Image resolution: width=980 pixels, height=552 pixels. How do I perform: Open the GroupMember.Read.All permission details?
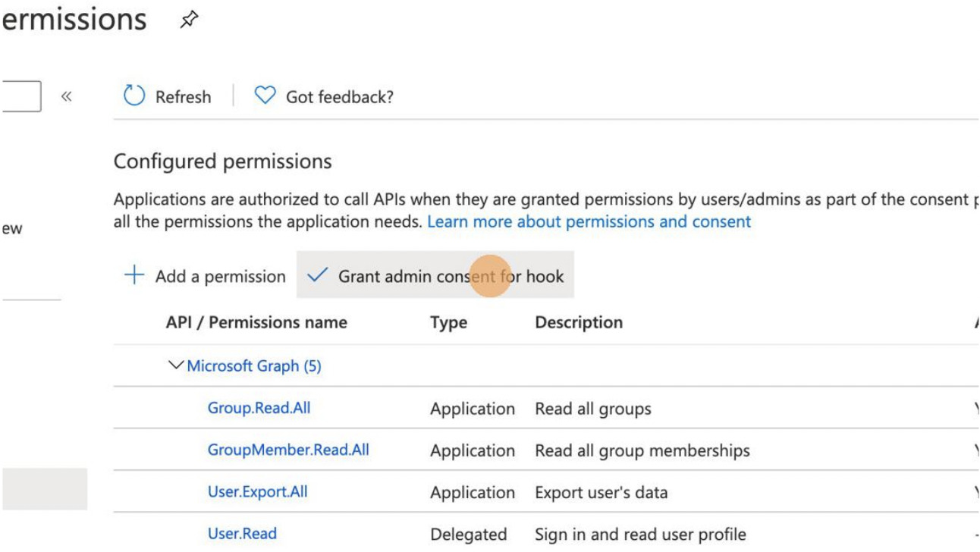coord(288,450)
